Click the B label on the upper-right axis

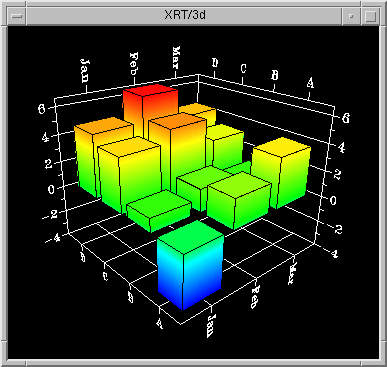click(274, 75)
